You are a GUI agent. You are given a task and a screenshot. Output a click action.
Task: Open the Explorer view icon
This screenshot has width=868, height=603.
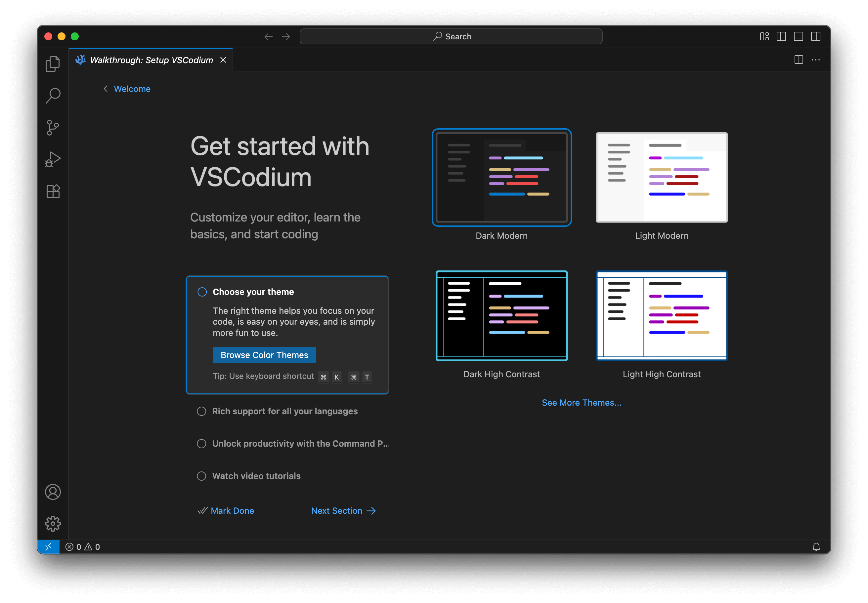tap(53, 64)
